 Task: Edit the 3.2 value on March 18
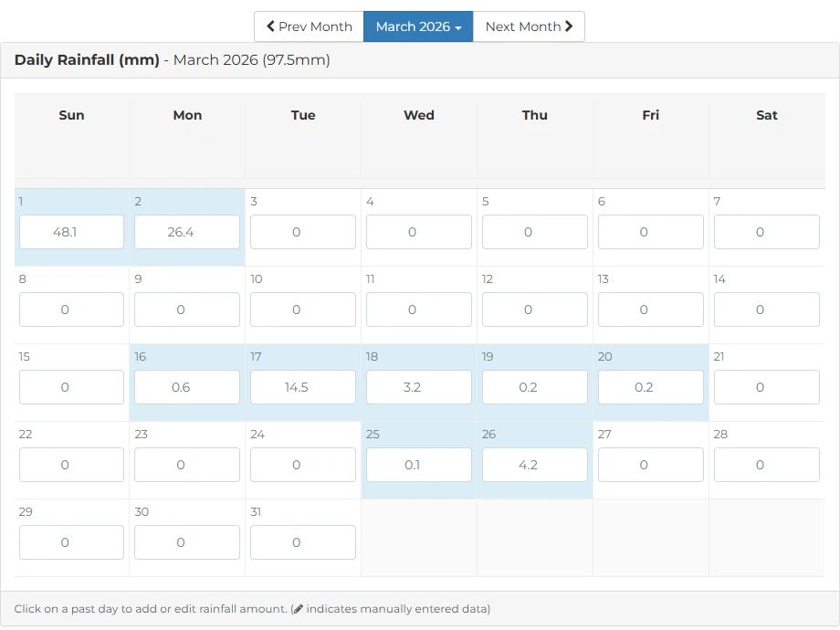pyautogui.click(x=419, y=387)
